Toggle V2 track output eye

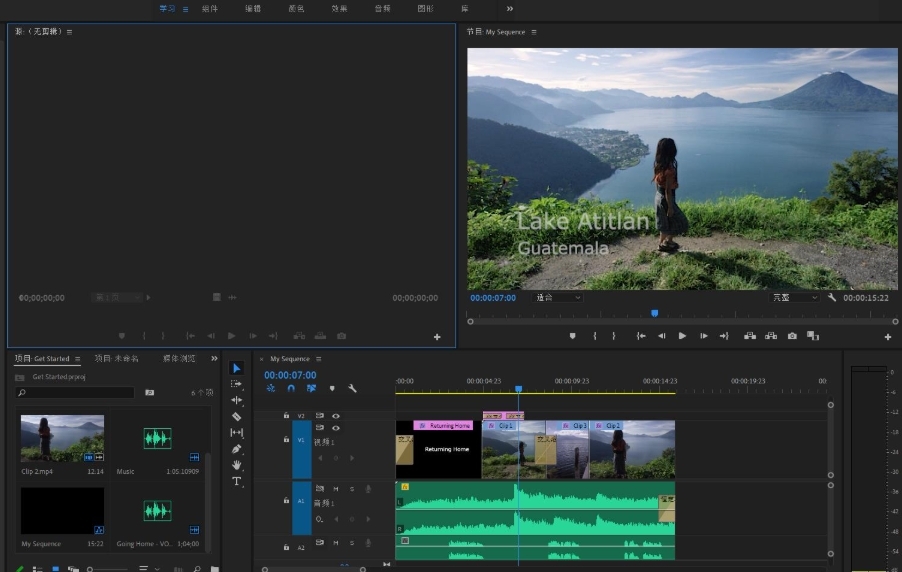click(x=335, y=415)
